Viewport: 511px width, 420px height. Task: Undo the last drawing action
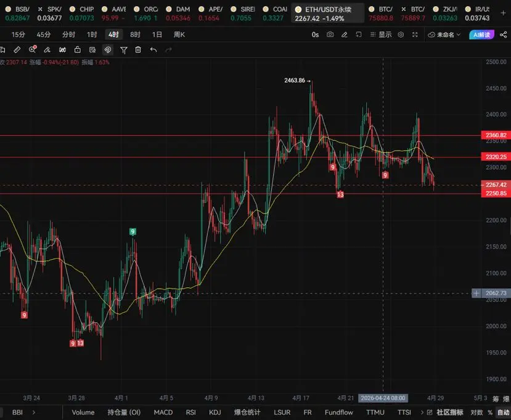[153, 50]
